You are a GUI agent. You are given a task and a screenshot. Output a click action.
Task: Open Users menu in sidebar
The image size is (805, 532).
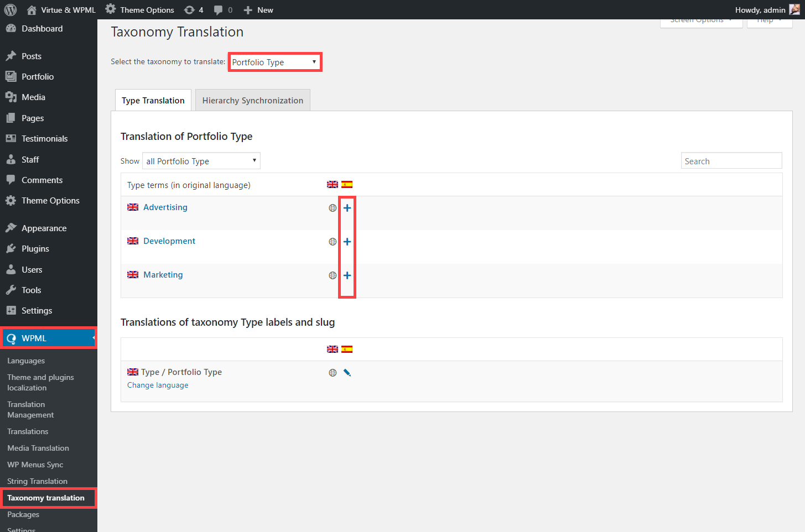[x=49, y=269]
